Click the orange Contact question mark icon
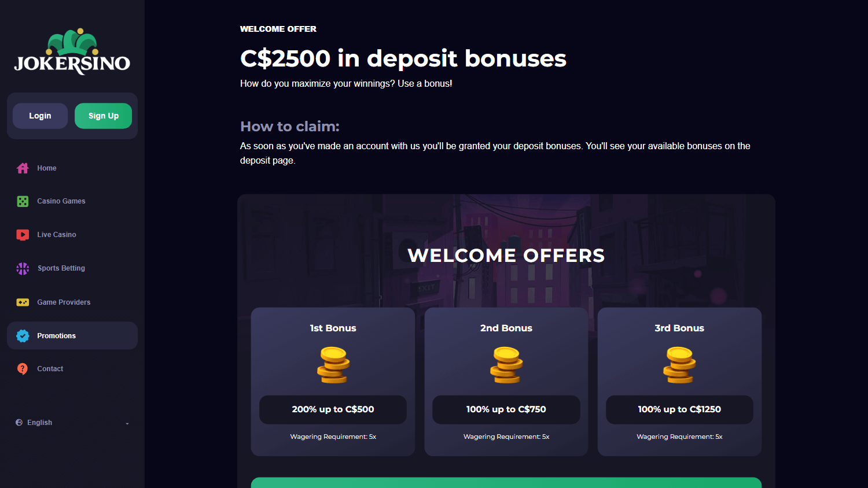 23,369
